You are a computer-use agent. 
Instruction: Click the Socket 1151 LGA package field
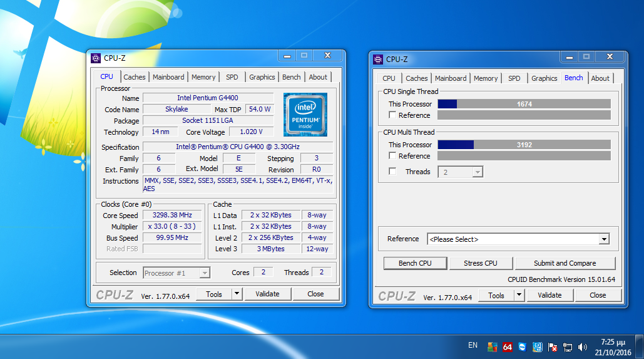[208, 120]
